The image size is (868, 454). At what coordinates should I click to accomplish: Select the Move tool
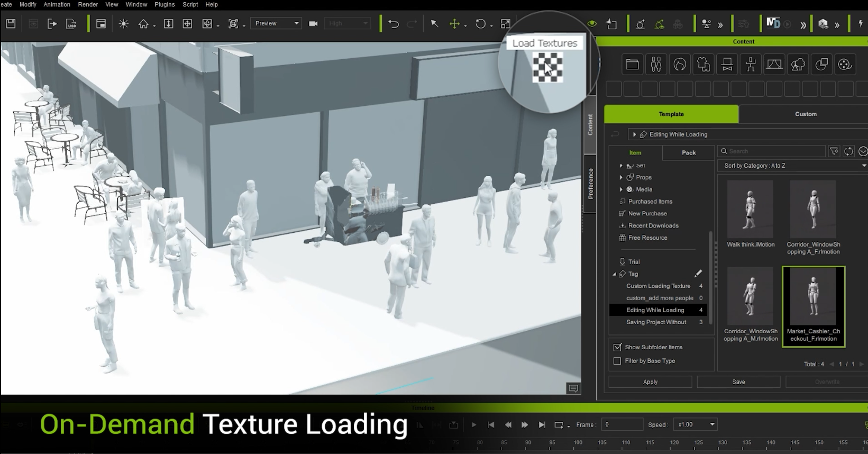454,23
